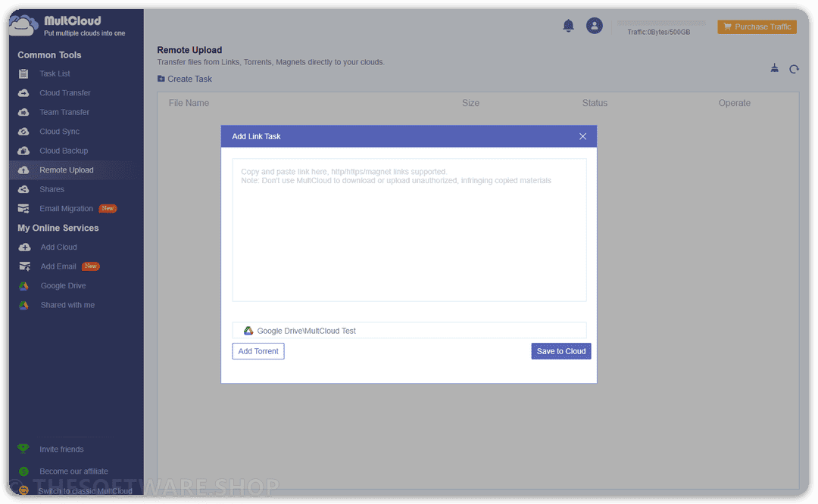The image size is (818, 504).
Task: Click Become our affiliate link
Action: (x=74, y=471)
